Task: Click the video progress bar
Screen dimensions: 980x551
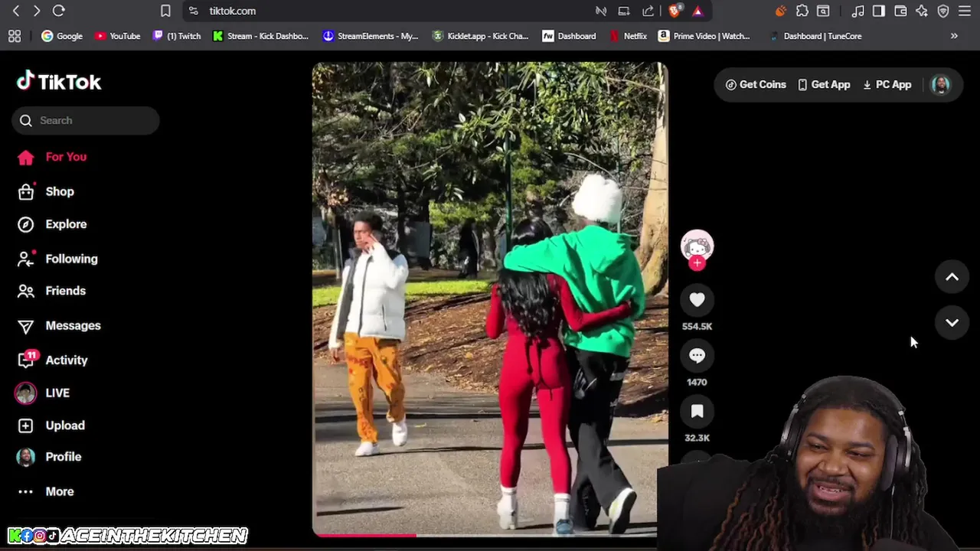Action: click(x=490, y=535)
